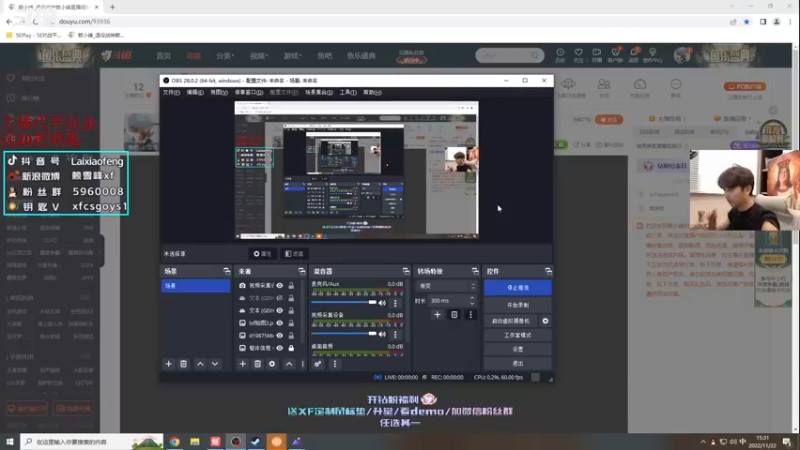Open File Explorer from the taskbar
The image size is (800, 450).
pos(195,441)
